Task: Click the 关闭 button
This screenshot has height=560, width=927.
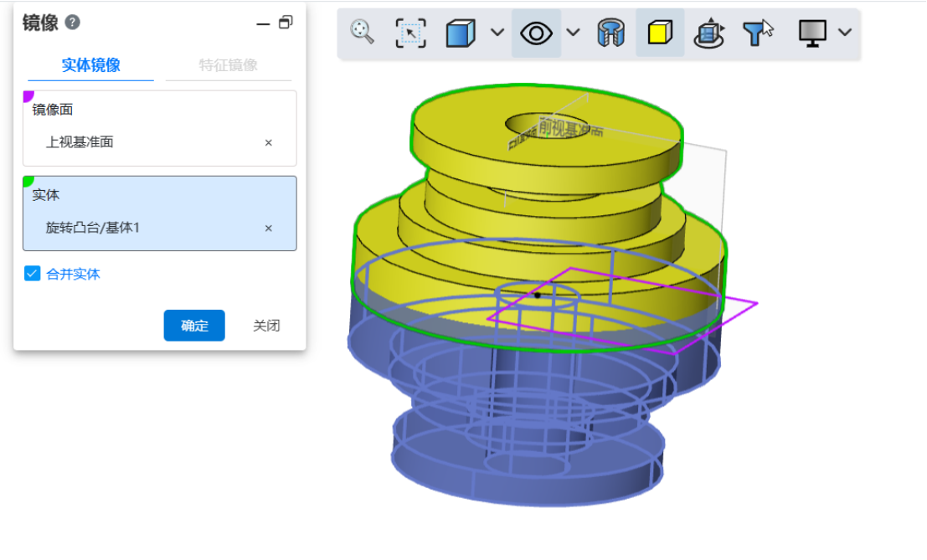Action: point(266,326)
